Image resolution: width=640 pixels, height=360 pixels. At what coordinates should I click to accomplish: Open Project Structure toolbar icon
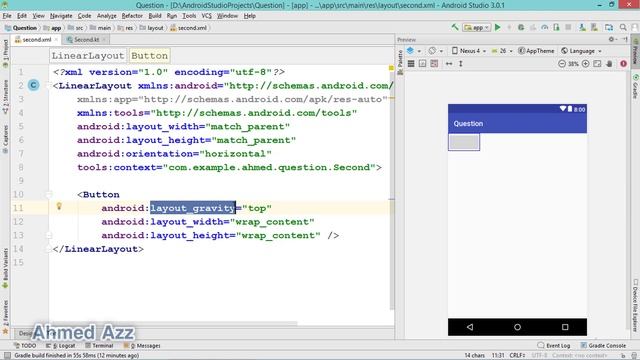tap(609, 27)
